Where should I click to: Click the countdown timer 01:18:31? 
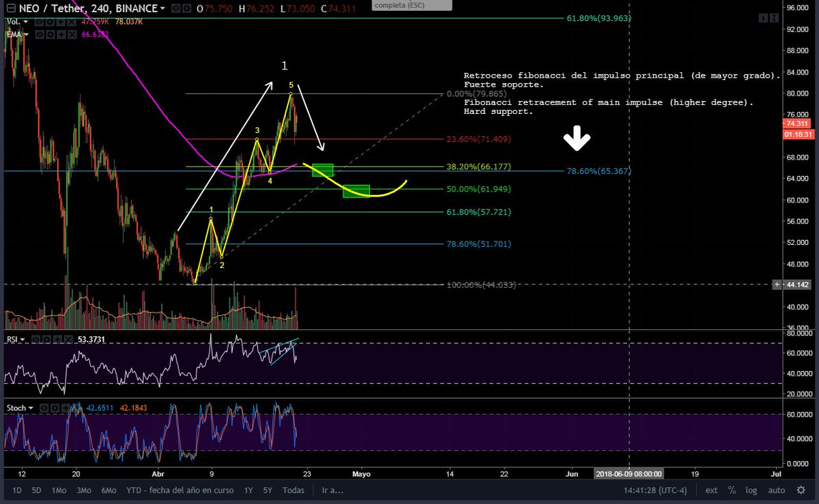coord(799,134)
